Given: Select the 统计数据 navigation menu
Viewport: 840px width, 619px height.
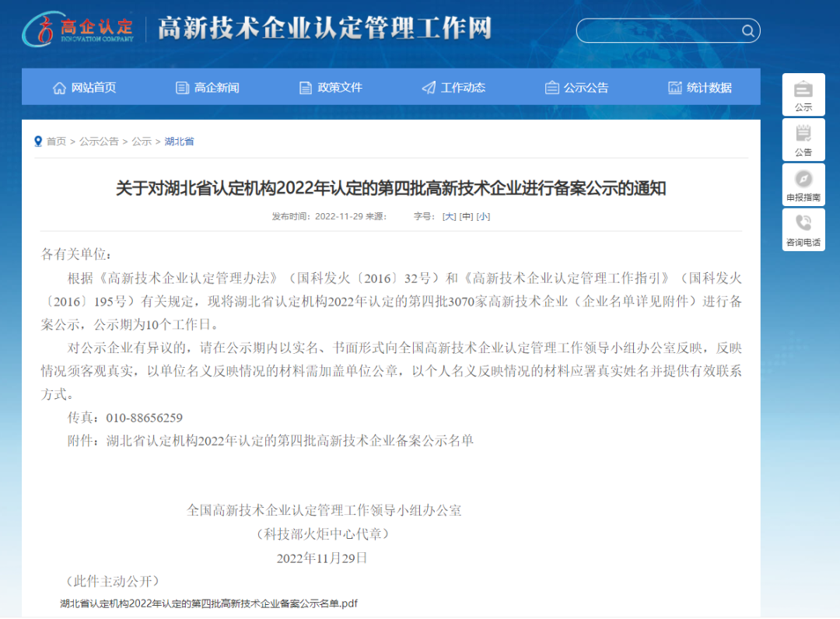Looking at the screenshot, I should (700, 88).
